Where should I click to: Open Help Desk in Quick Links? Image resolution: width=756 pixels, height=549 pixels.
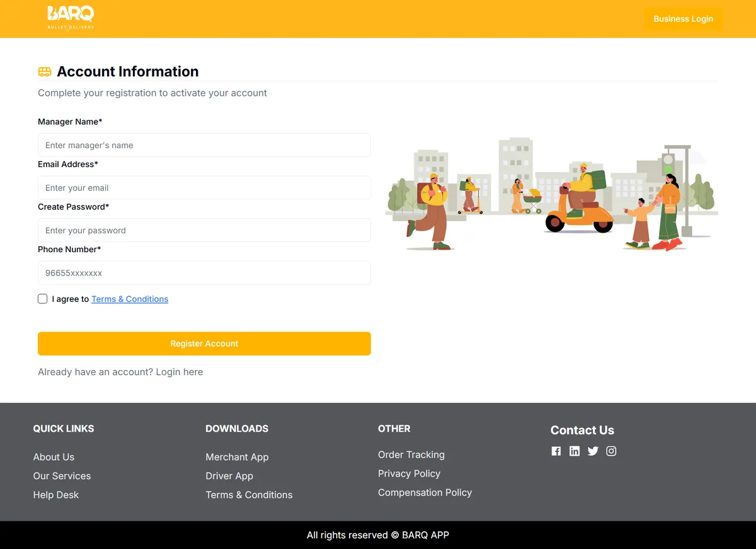click(x=56, y=495)
